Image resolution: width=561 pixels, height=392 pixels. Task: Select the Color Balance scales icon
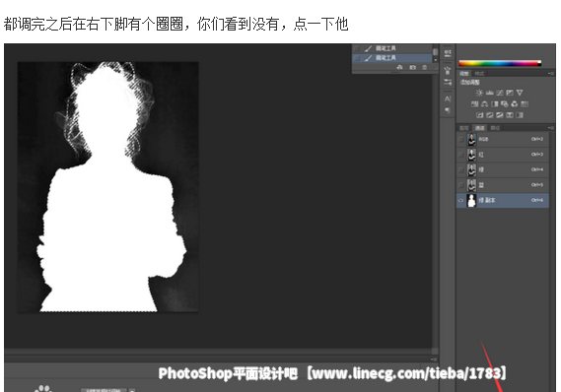(484, 104)
